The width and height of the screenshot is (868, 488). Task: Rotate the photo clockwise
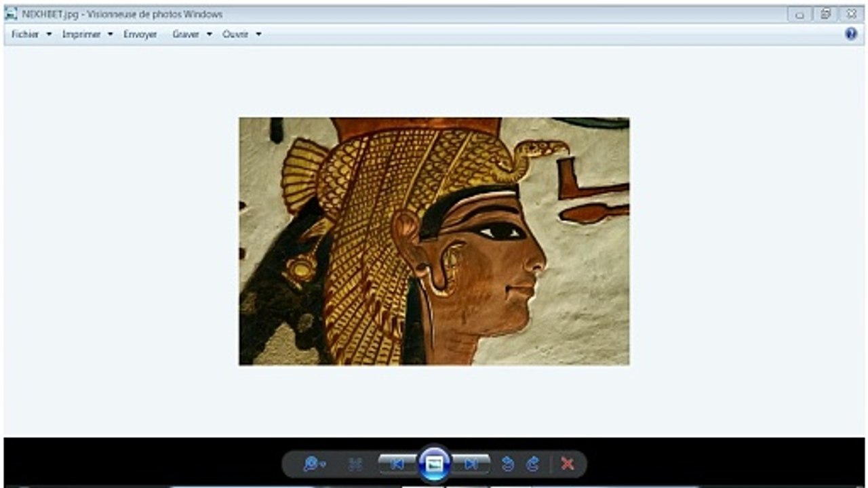click(533, 464)
